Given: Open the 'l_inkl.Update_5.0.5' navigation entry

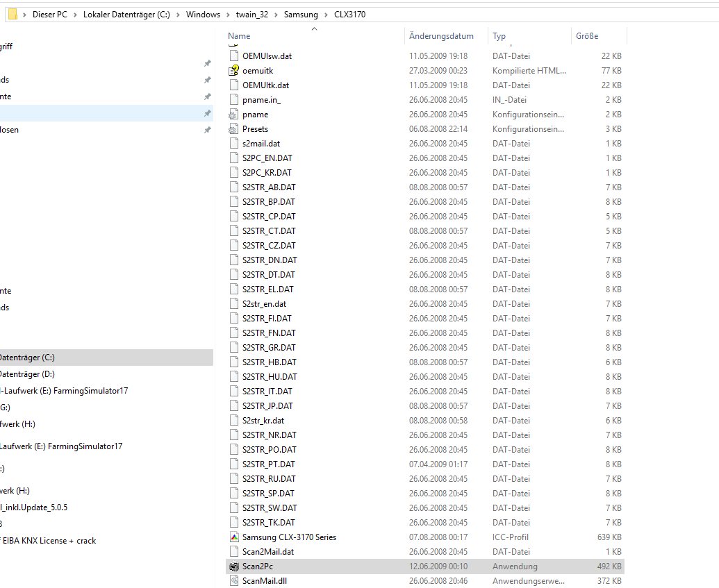Looking at the screenshot, I should pos(34,507).
